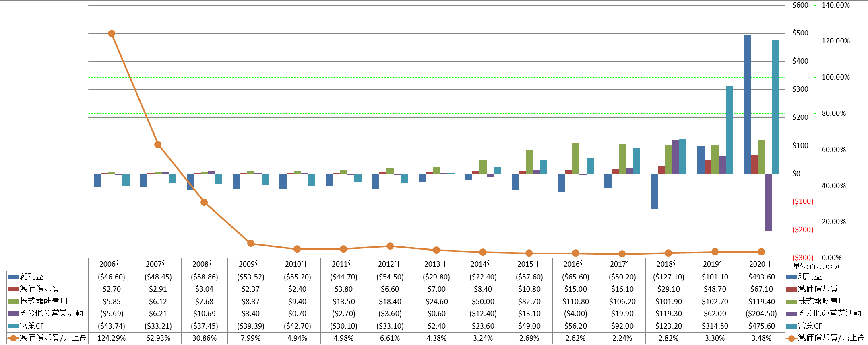868x345 pixels.
Task: Click the 純利益 cell showing ($46.60)
Action: coord(112,277)
